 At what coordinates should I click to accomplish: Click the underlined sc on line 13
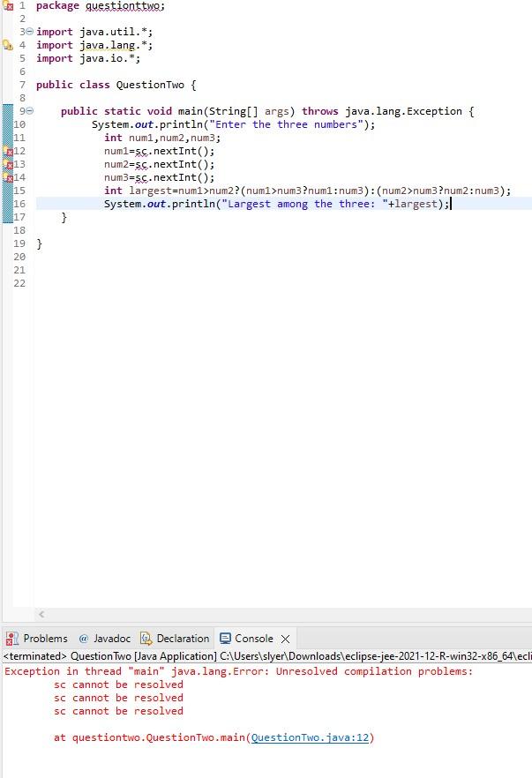141,165
